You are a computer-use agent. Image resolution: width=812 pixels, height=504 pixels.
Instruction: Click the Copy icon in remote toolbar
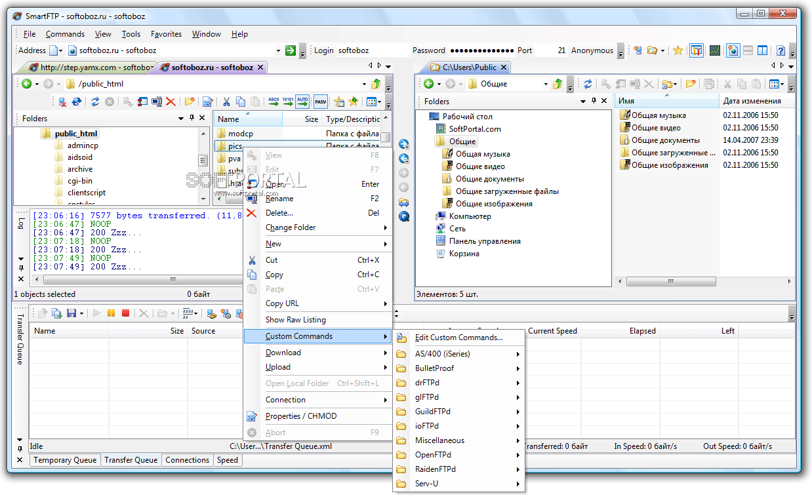[x=240, y=102]
